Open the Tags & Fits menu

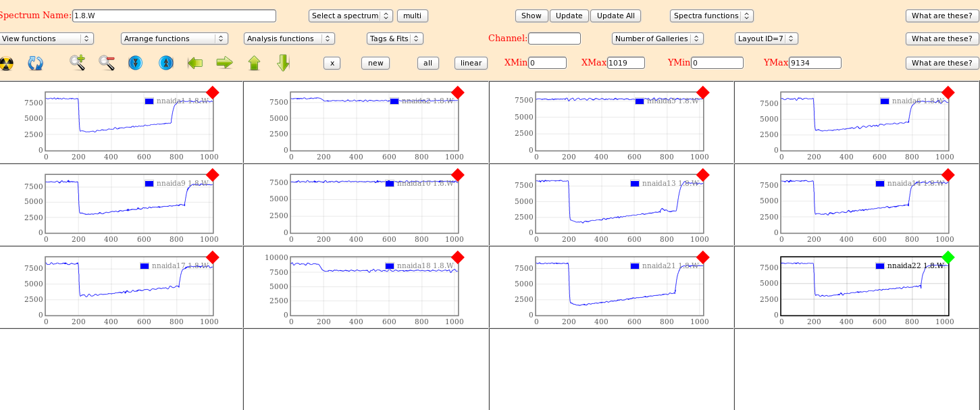tap(394, 39)
